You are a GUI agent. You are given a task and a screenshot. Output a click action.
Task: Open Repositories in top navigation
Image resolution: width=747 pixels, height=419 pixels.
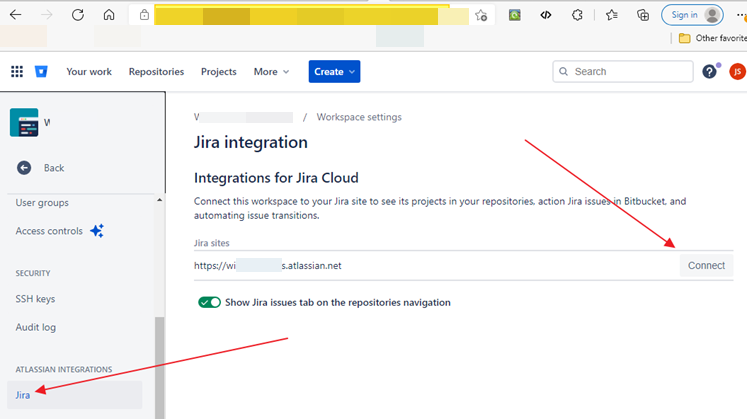point(156,71)
